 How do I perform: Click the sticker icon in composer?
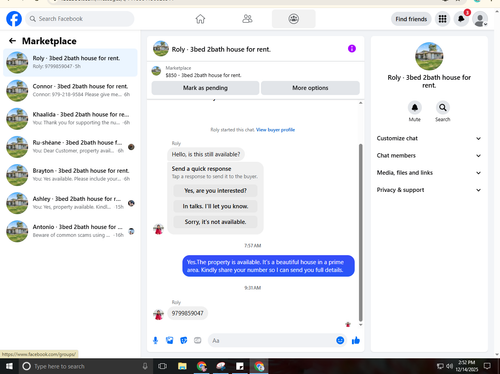pyautogui.click(x=184, y=340)
